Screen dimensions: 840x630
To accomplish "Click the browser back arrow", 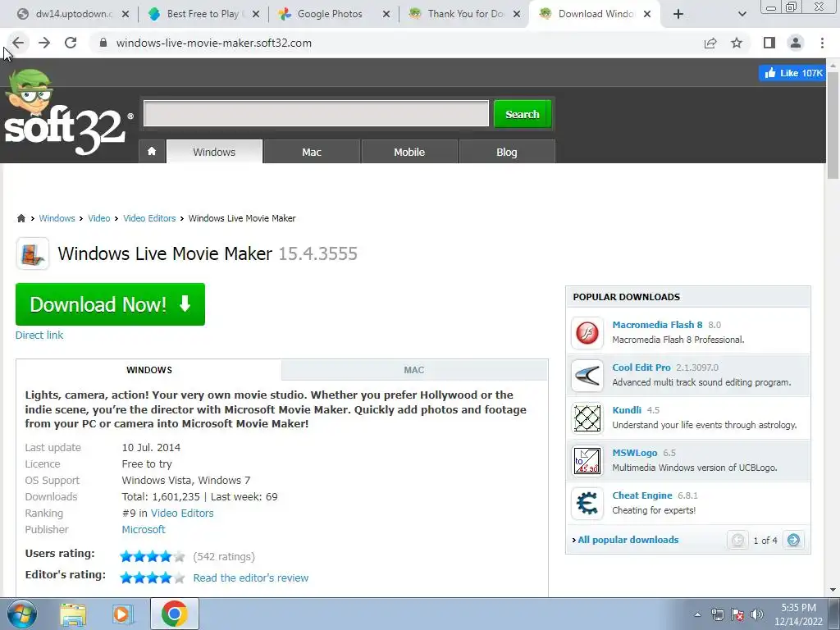I will (18, 43).
